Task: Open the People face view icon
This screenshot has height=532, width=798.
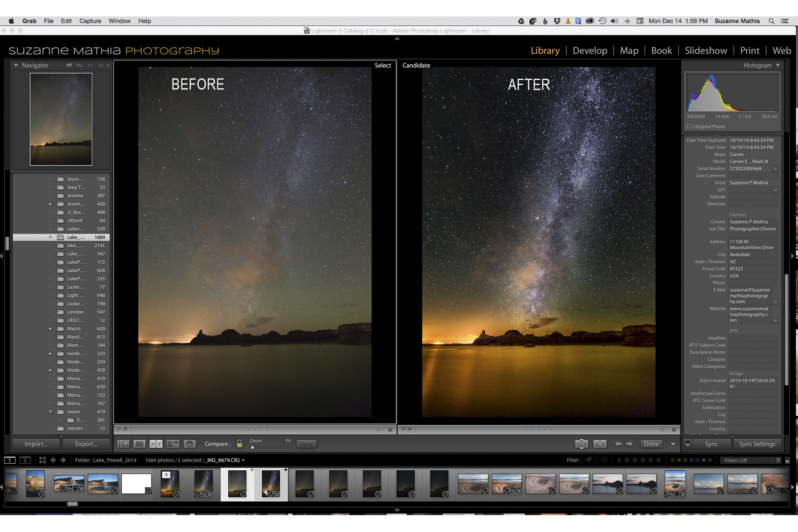Action: (190, 444)
